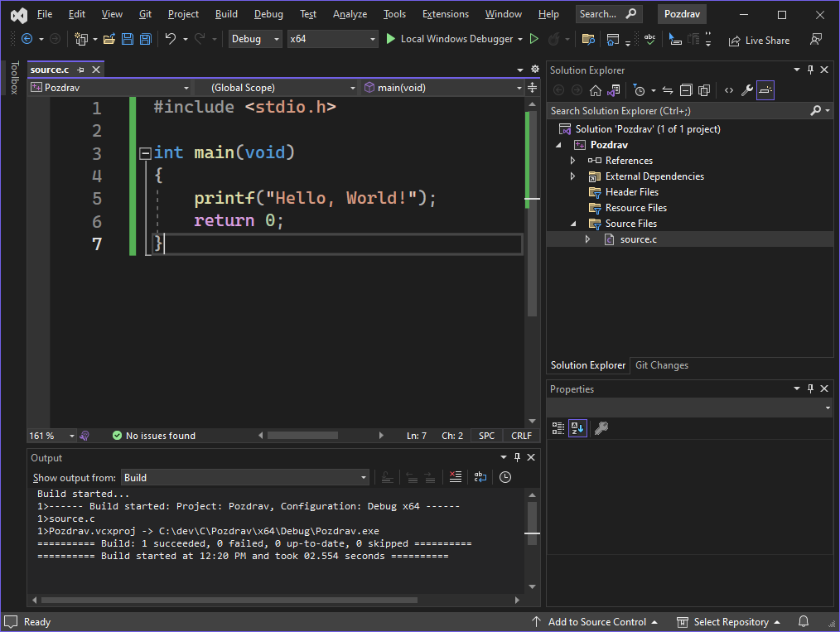Open the Pozdrav project scope dropdown

click(110, 87)
